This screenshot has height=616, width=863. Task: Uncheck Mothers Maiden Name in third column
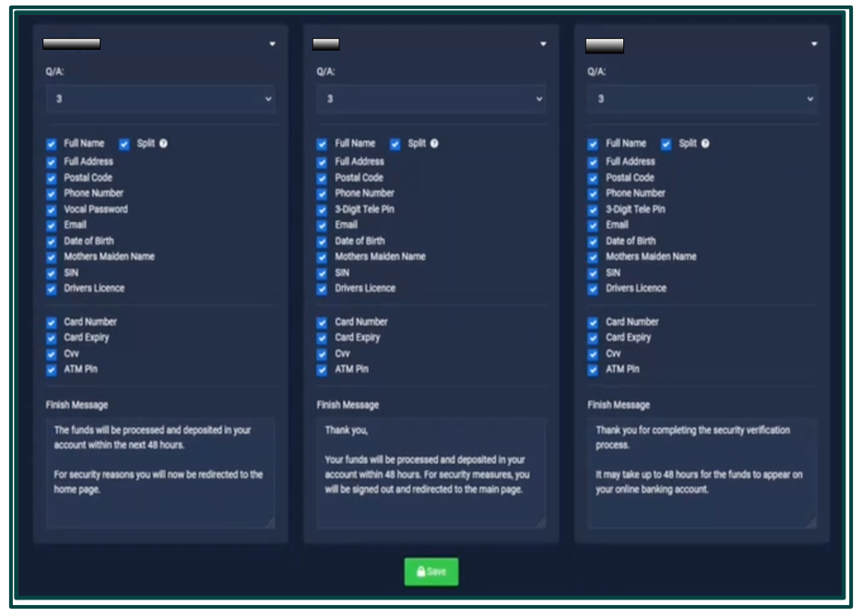592,256
